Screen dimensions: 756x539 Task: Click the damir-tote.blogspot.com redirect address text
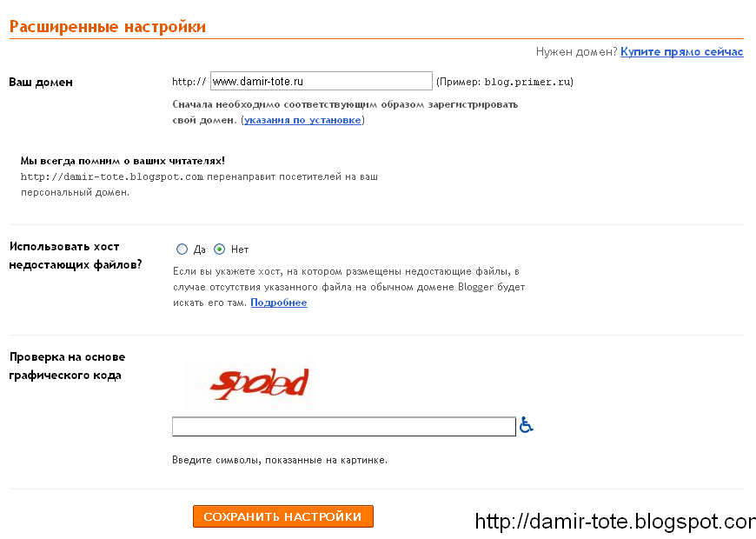pos(112,176)
